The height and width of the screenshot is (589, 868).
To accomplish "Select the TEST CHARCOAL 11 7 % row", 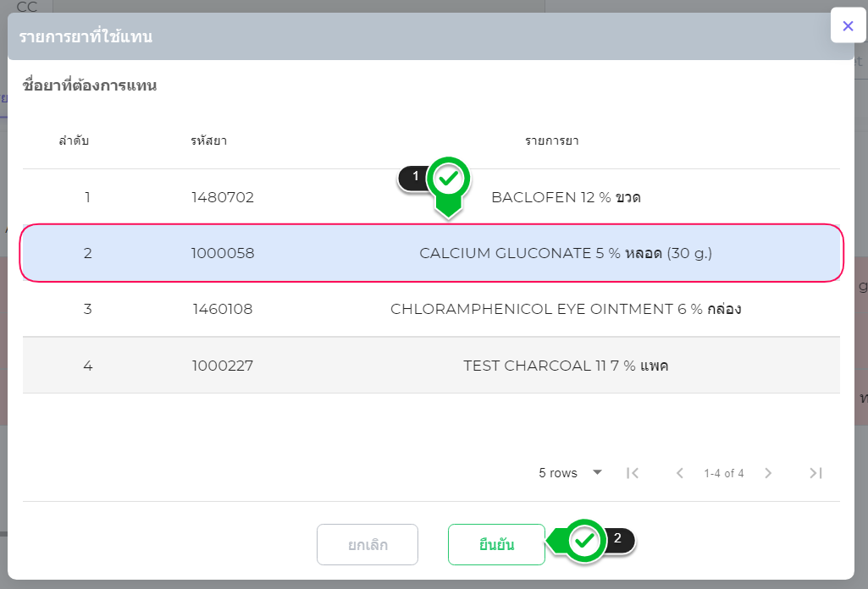I will (x=565, y=366).
